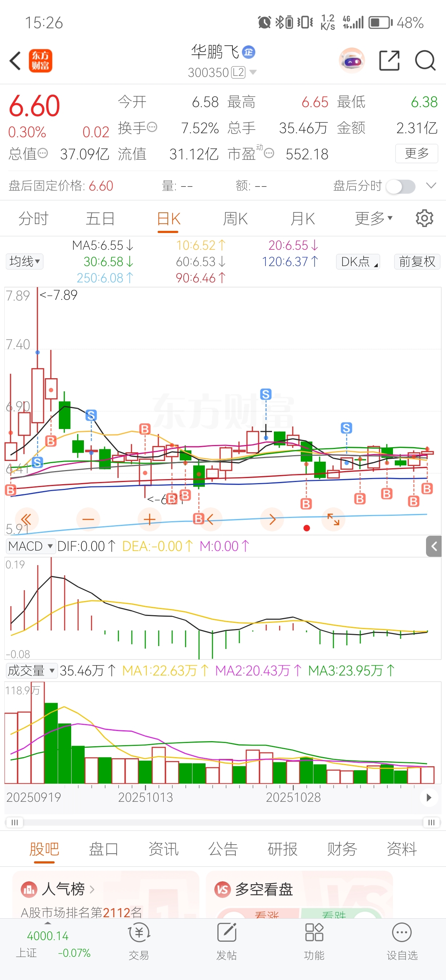Image resolution: width=446 pixels, height=980 pixels.
Task: Tap the info icon beside 总值
Action: [x=42, y=153]
